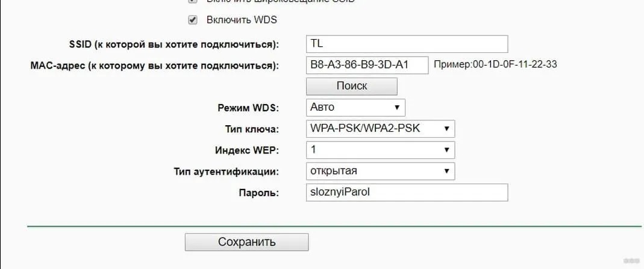644x269 pixels.
Task: Open the Тип аутентификации dropdown открытая
Action: coord(380,171)
